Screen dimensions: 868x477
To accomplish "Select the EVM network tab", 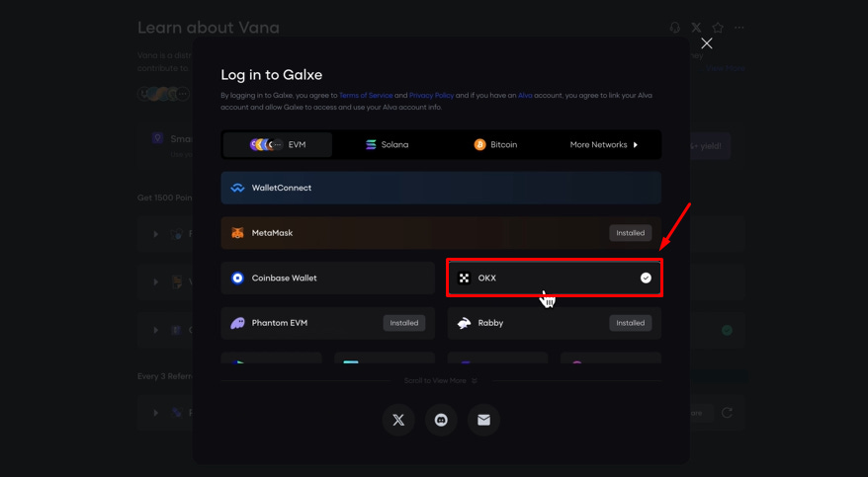I will point(278,145).
